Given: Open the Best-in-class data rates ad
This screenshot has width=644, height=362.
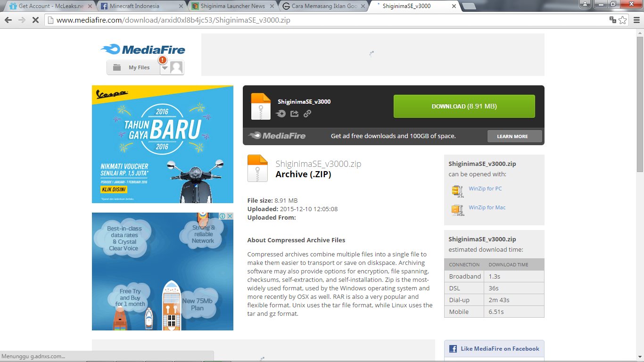Looking at the screenshot, I should [x=163, y=271].
